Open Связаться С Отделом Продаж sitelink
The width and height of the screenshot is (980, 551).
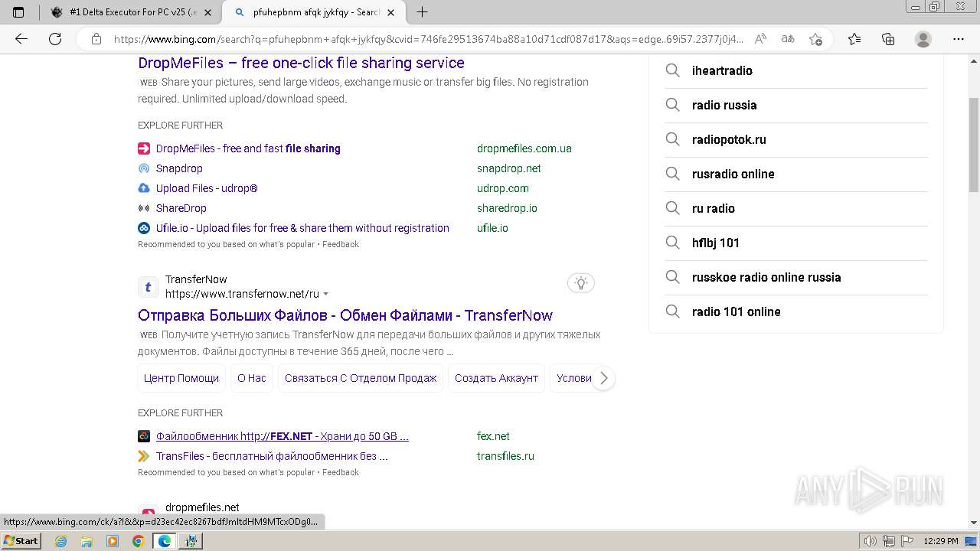(361, 378)
